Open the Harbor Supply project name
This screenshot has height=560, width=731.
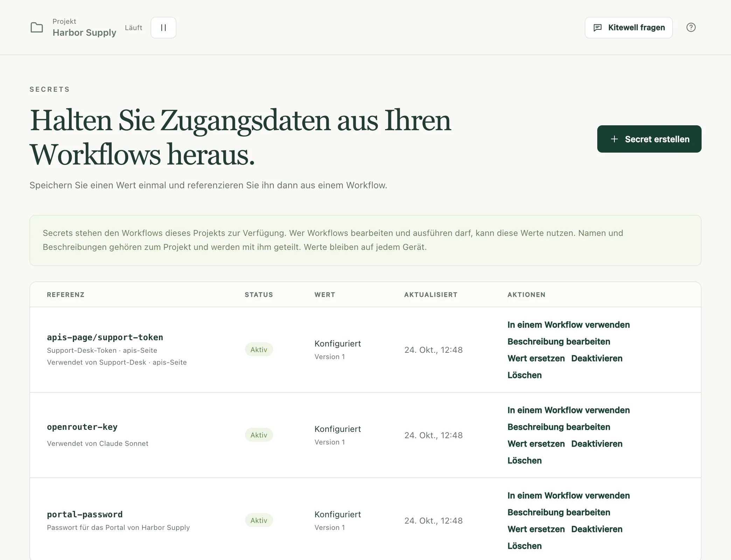pyautogui.click(x=84, y=33)
